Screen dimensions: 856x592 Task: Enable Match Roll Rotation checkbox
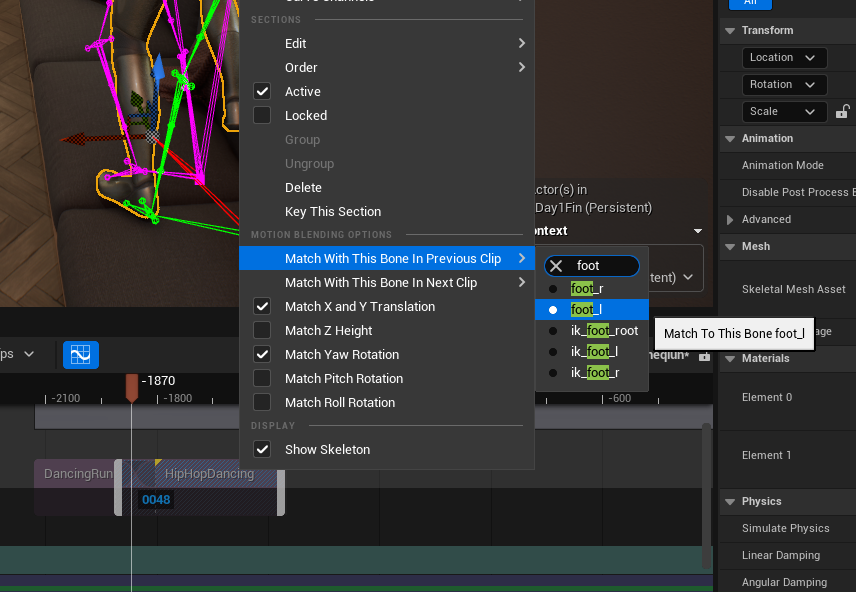click(262, 402)
